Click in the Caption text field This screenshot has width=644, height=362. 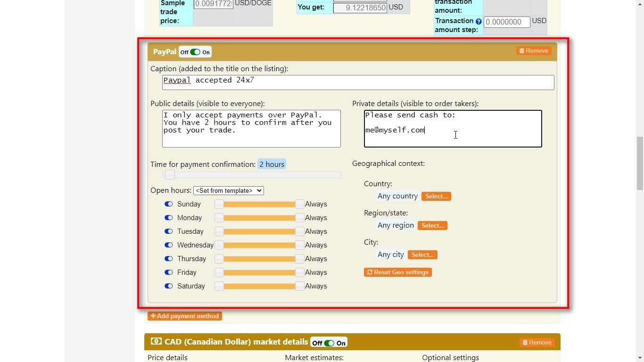point(358,82)
